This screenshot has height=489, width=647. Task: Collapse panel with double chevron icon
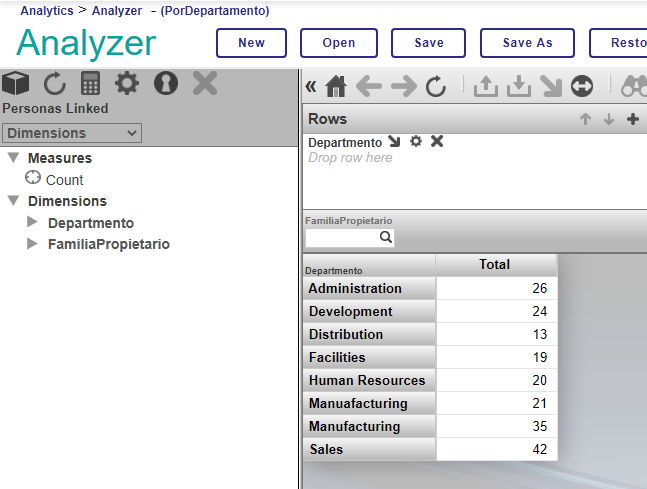311,87
